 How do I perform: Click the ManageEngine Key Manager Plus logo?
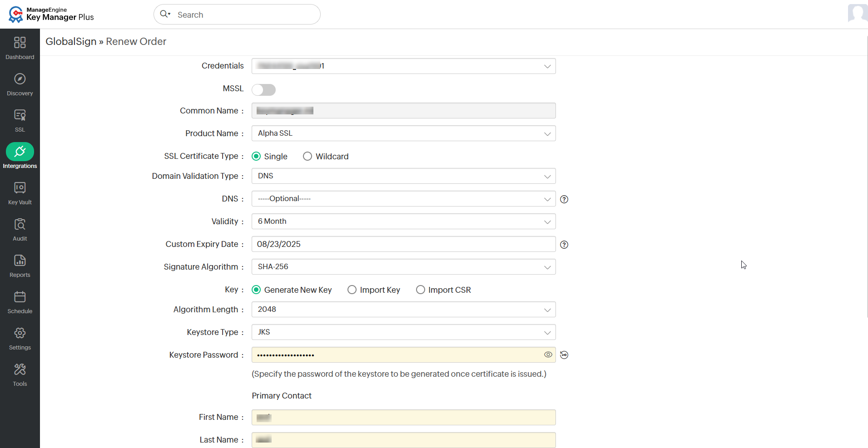(51, 14)
